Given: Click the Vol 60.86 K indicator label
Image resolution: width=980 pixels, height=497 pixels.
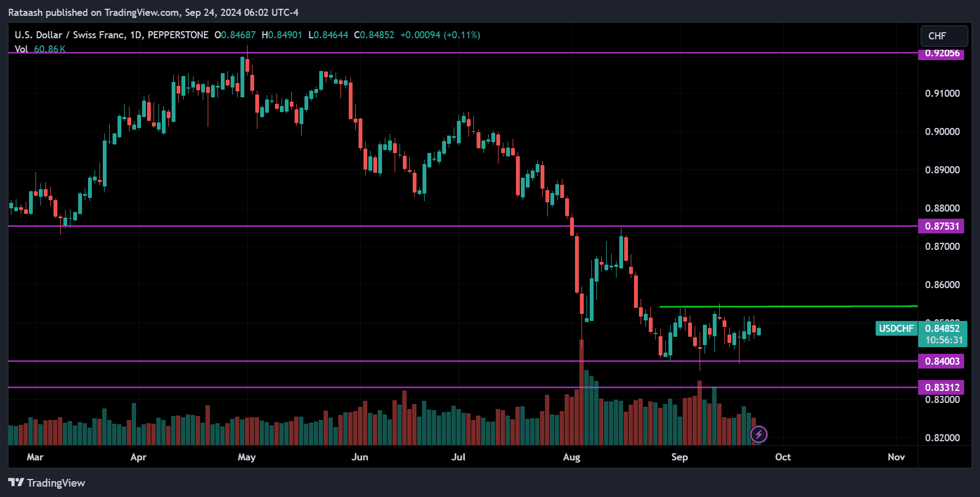Looking at the screenshot, I should pos(40,49).
